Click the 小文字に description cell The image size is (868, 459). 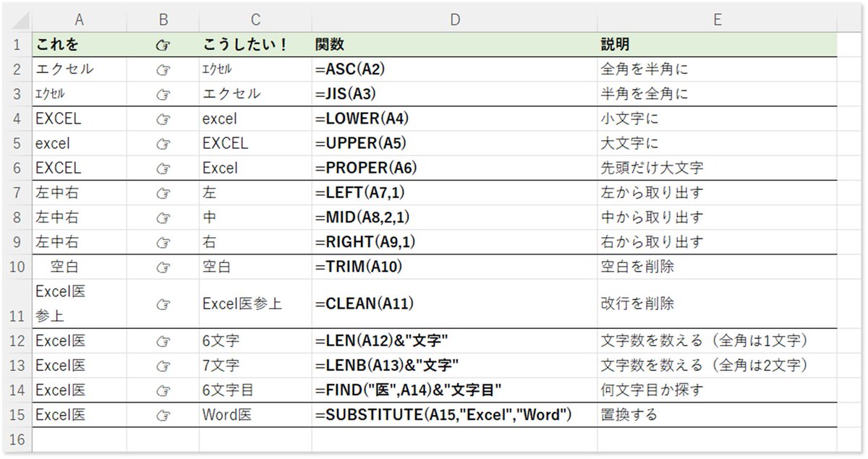pos(717,119)
